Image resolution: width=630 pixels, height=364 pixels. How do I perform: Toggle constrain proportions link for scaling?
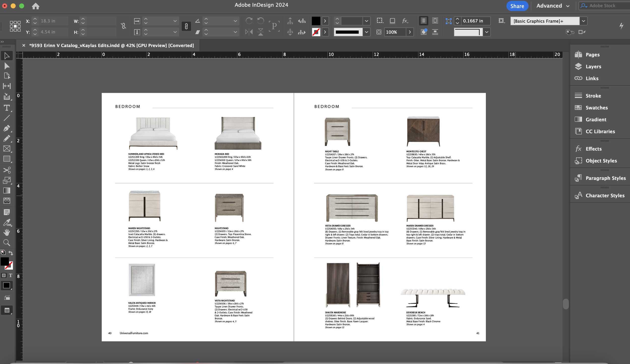186,26
